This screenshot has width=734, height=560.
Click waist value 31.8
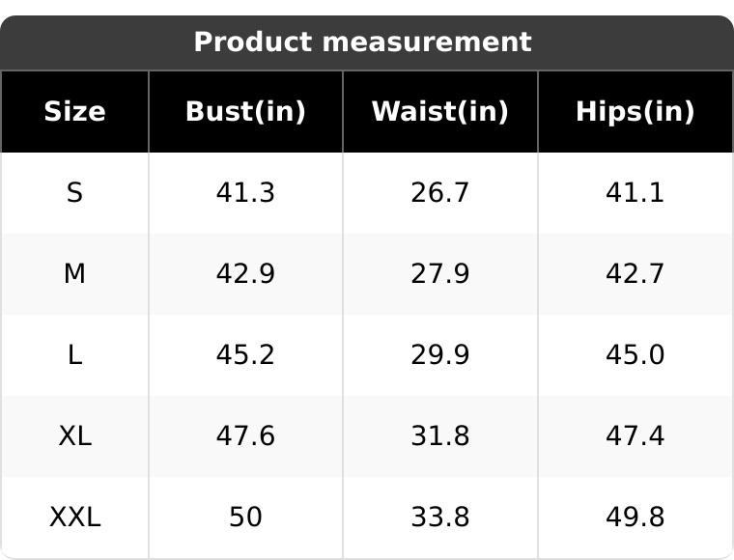439,436
